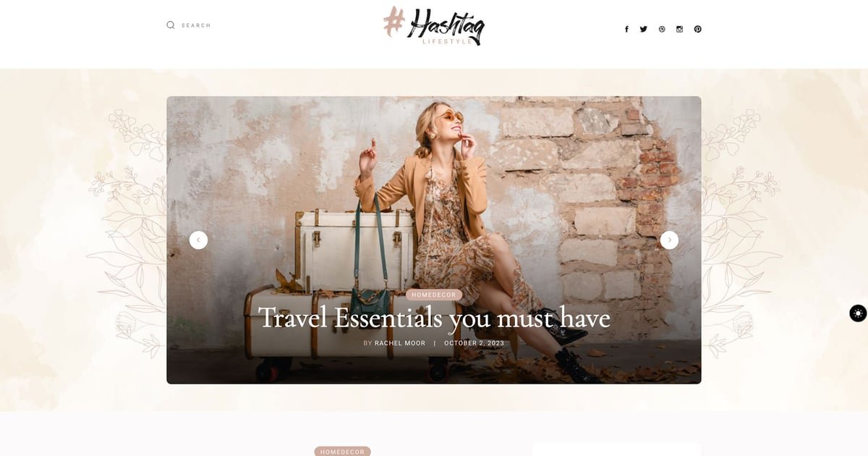Open the Twitter bird icon
This screenshot has height=456, width=868.
point(644,29)
